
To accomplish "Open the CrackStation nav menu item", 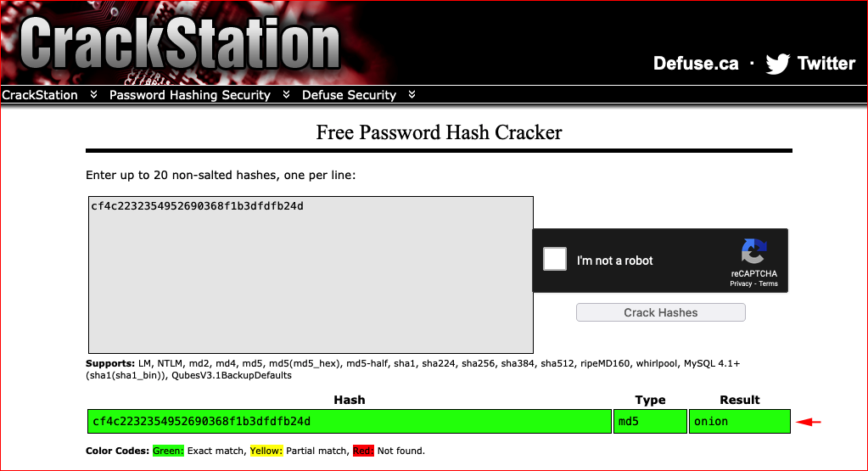I will [x=40, y=95].
